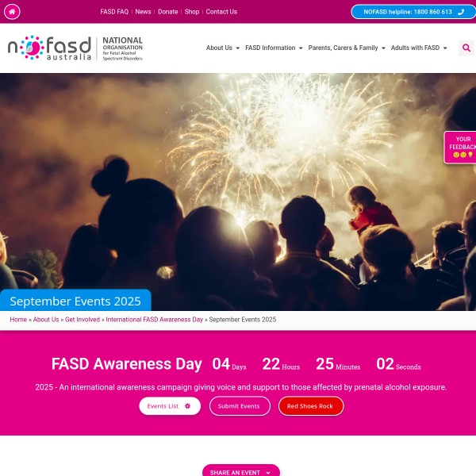The image size is (476, 476).
Task: Click the home icon in top bar
Action: click(x=12, y=12)
